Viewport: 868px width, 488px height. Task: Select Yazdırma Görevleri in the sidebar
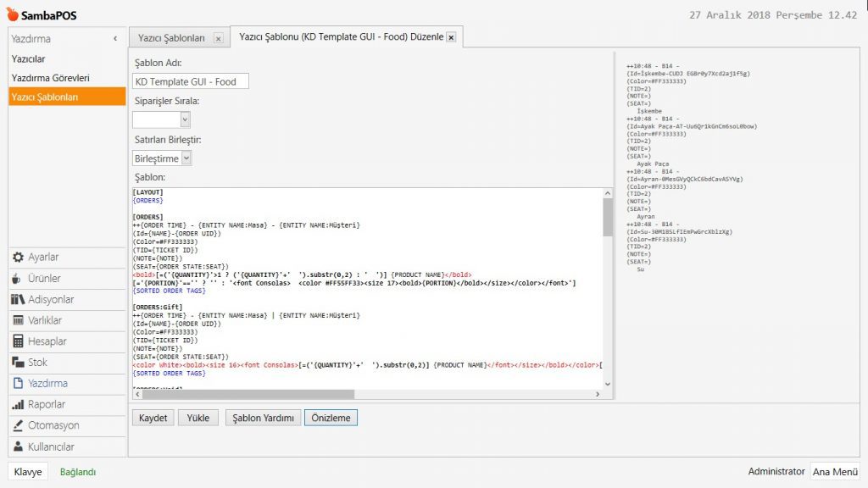point(51,78)
